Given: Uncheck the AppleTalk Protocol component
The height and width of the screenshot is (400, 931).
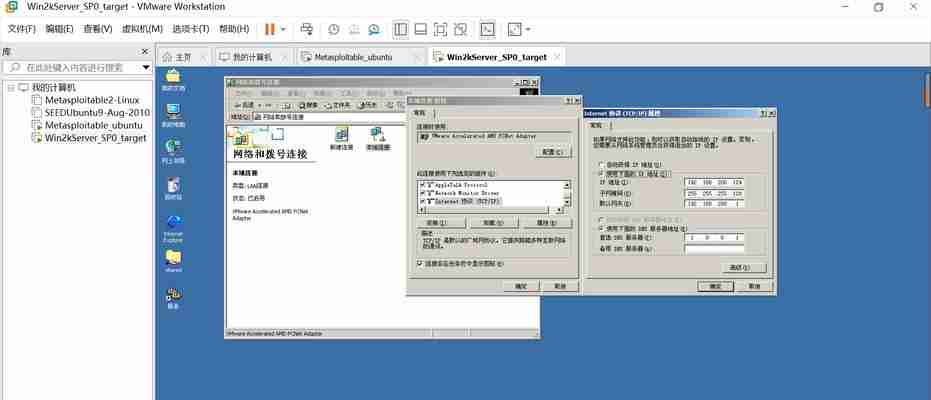Looking at the screenshot, I should [421, 185].
